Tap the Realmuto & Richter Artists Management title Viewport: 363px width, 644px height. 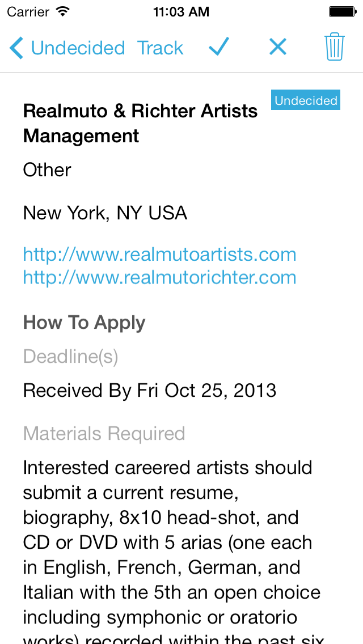point(140,123)
